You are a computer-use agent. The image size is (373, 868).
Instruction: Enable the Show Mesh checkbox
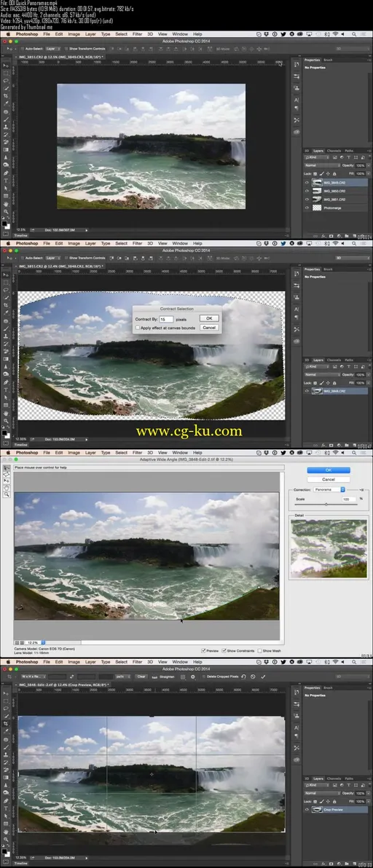point(259,650)
